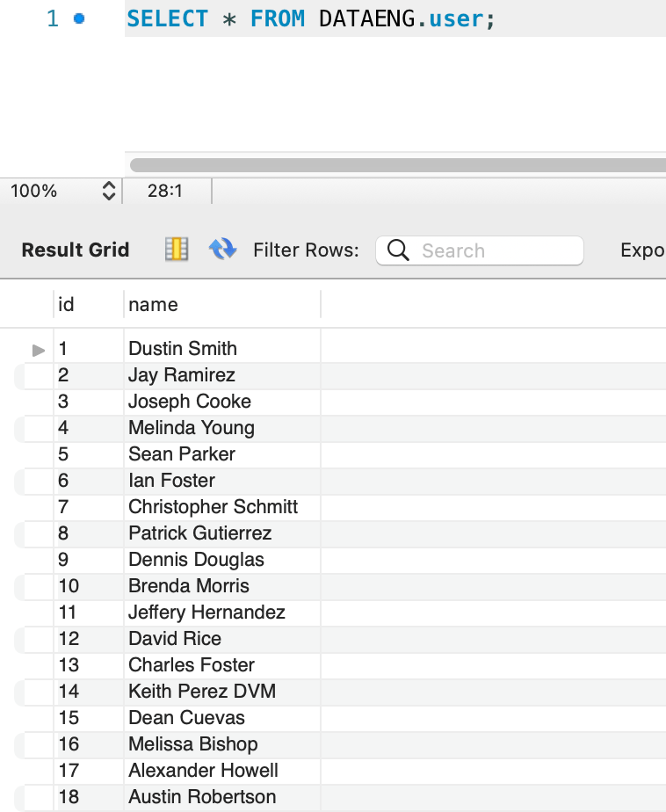Click the grid columns icon beside Result Grid
The image size is (666, 812).
[177, 250]
